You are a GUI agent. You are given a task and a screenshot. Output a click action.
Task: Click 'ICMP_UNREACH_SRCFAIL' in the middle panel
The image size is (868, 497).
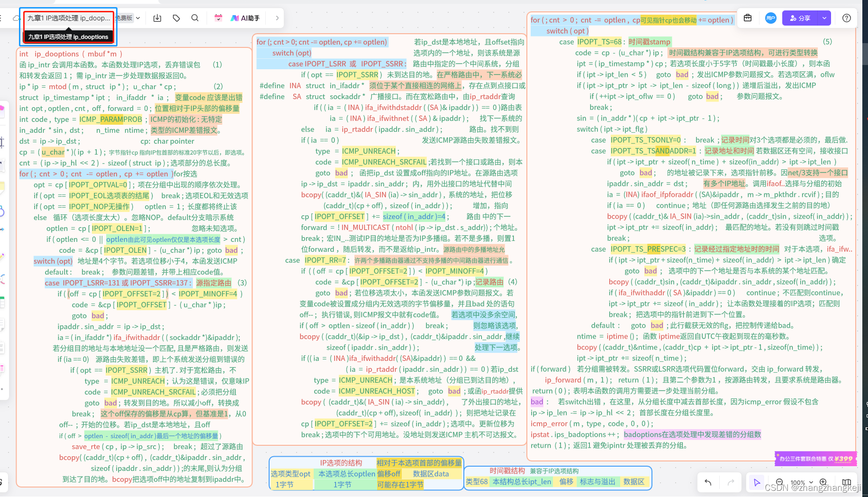tap(384, 162)
